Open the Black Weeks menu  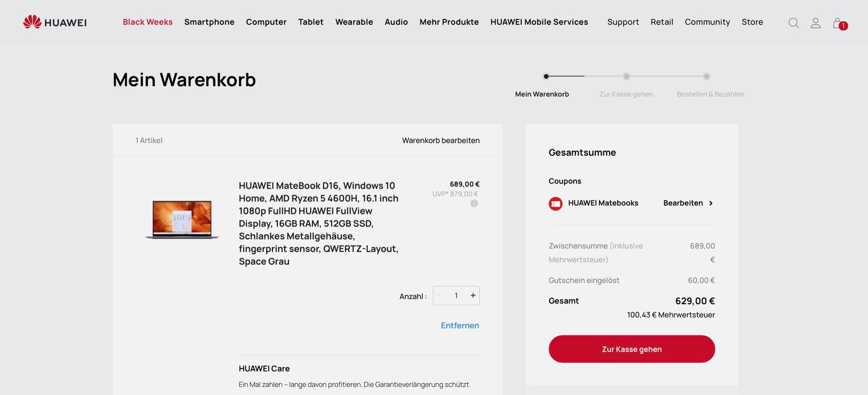point(148,22)
